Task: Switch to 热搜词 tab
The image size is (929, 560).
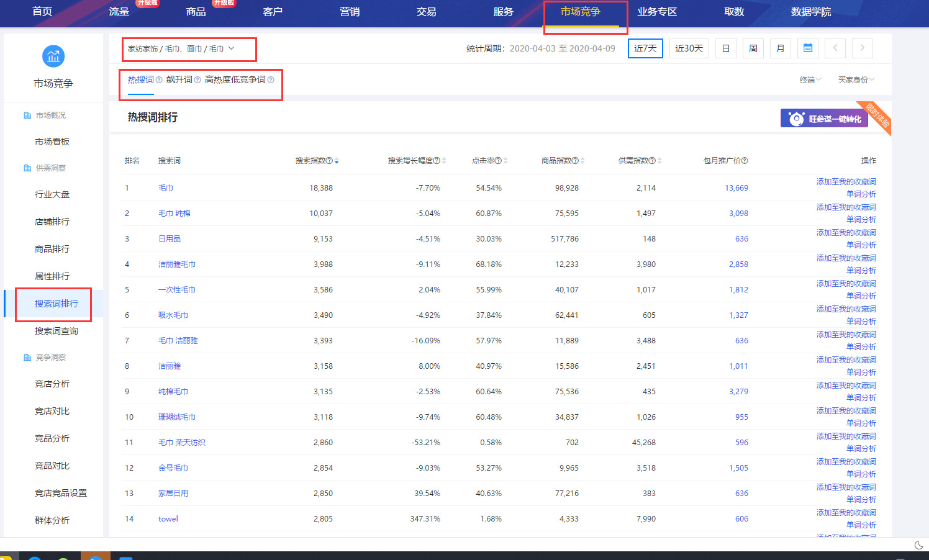Action: point(141,80)
